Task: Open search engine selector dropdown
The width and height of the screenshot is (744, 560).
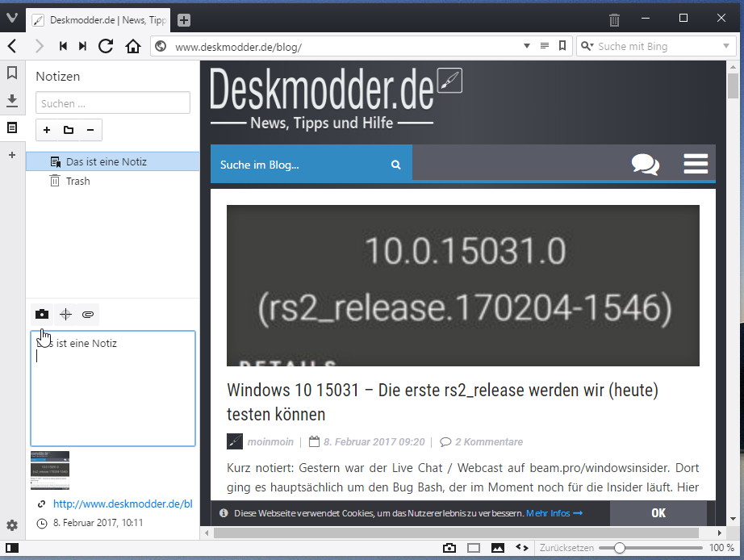Action: coord(587,46)
